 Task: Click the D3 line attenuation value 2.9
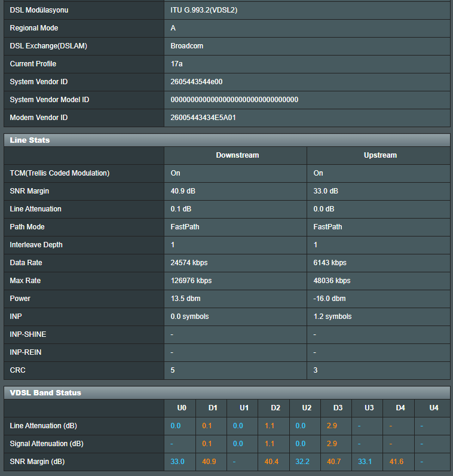coord(332,426)
